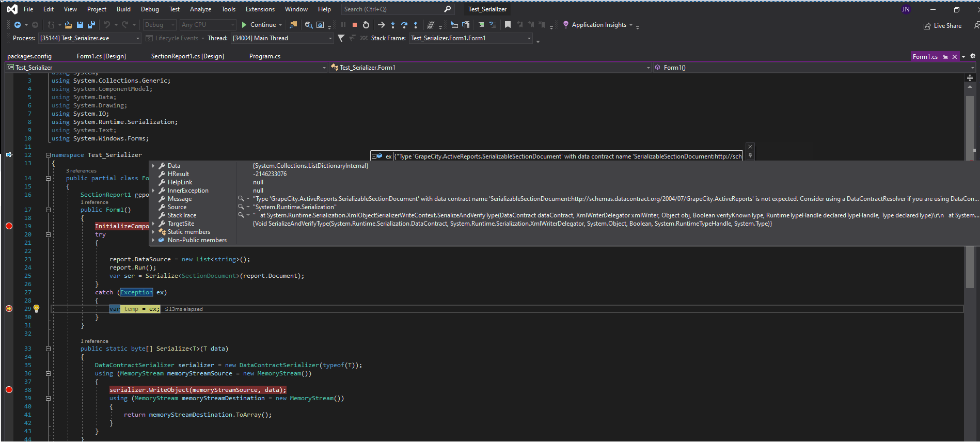Close the exception datatip
Screen dimensions: 980x442
[x=750, y=147]
